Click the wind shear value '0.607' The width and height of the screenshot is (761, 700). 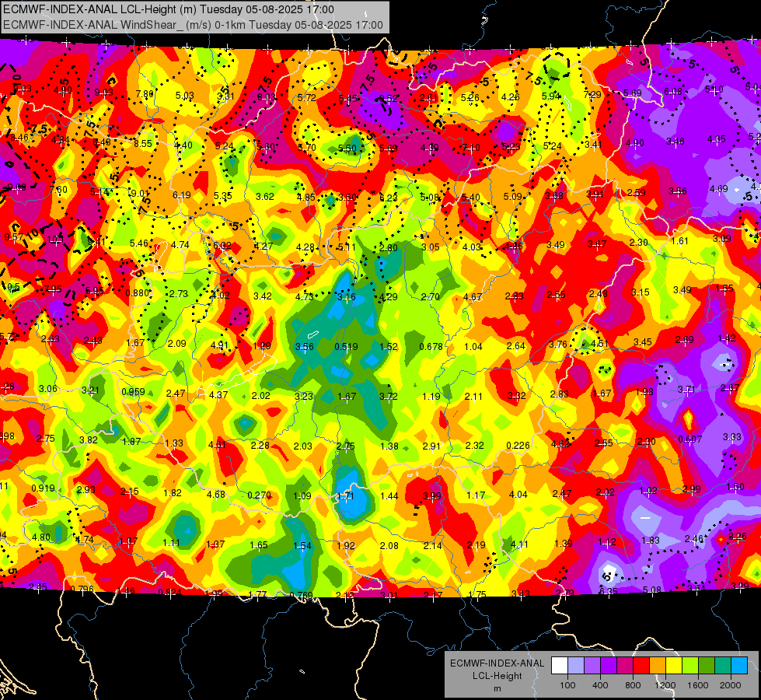(689, 439)
